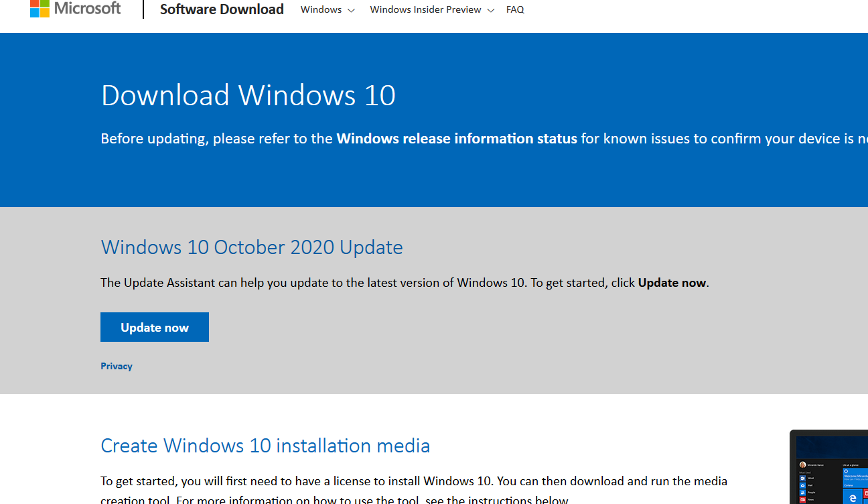Open the Software Download home link
868x504 pixels.
[222, 9]
